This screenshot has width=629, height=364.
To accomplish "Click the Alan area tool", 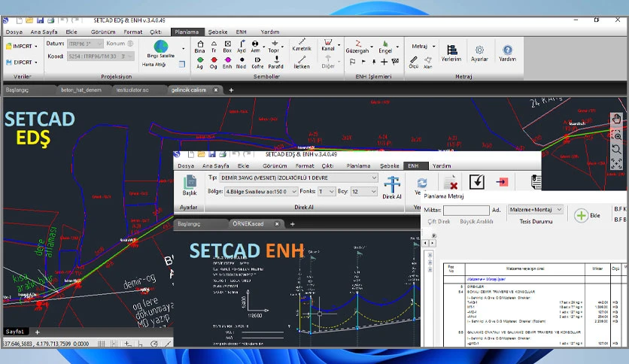I will click(428, 62).
